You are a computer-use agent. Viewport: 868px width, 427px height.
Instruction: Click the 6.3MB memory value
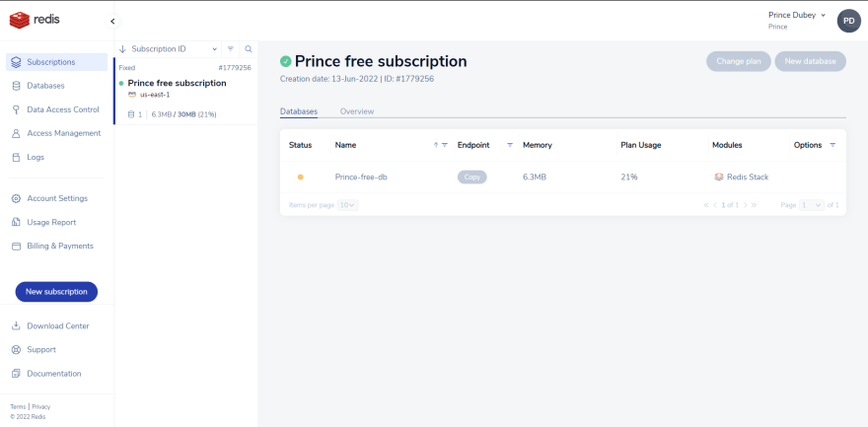coord(535,177)
